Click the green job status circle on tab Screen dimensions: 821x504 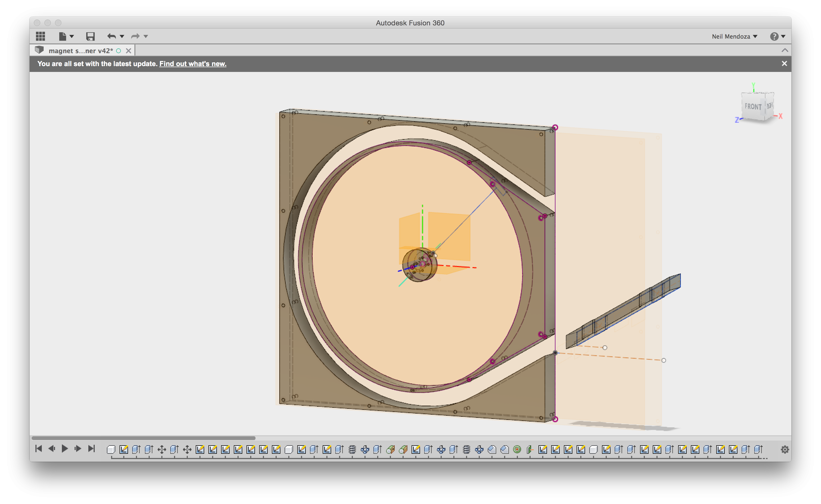(x=118, y=51)
